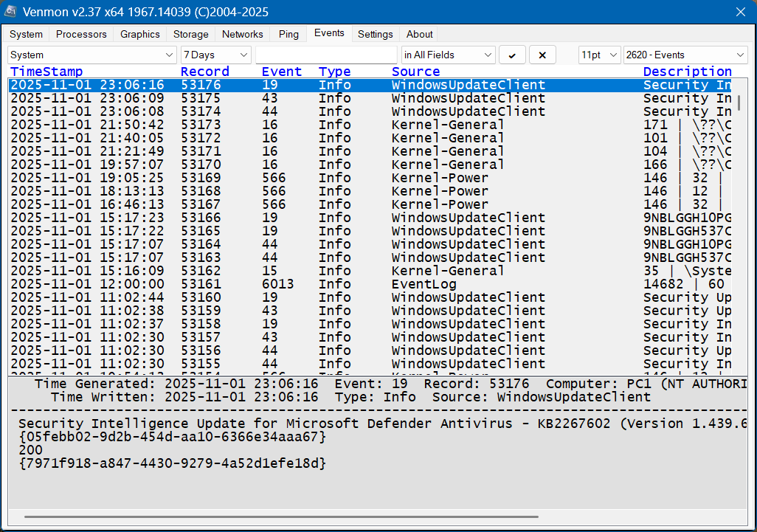Screen dimensions: 757x532
Task: Select record 53155 row
Action: (x=370, y=364)
